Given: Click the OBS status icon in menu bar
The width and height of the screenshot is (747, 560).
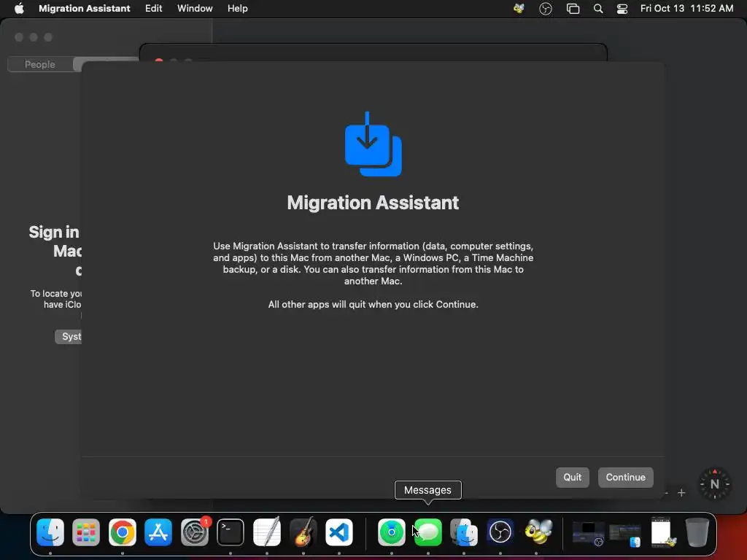Looking at the screenshot, I should coord(546,8).
